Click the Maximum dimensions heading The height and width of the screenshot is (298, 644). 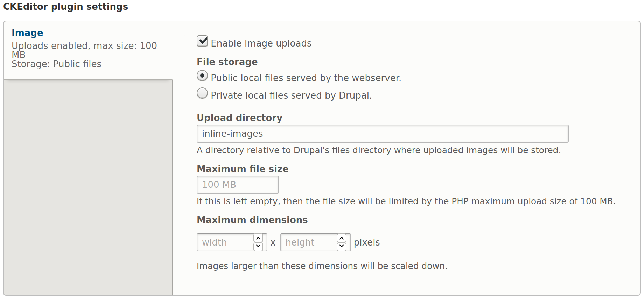click(252, 220)
